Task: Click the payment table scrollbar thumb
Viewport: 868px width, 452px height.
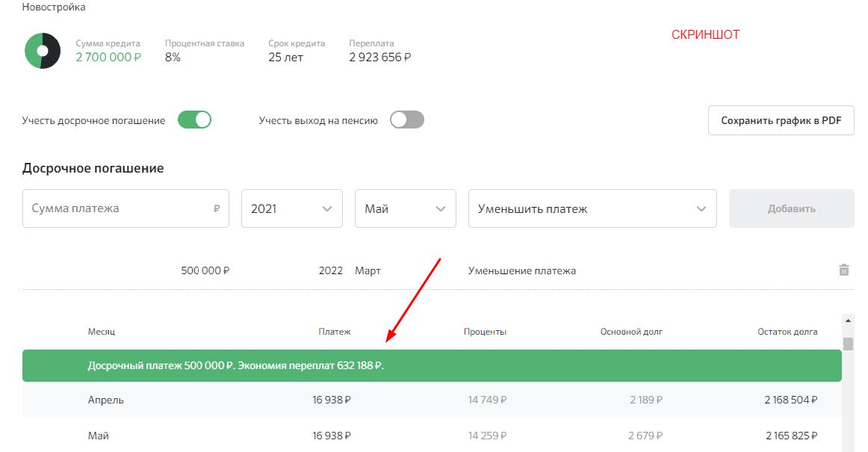Action: click(x=848, y=344)
